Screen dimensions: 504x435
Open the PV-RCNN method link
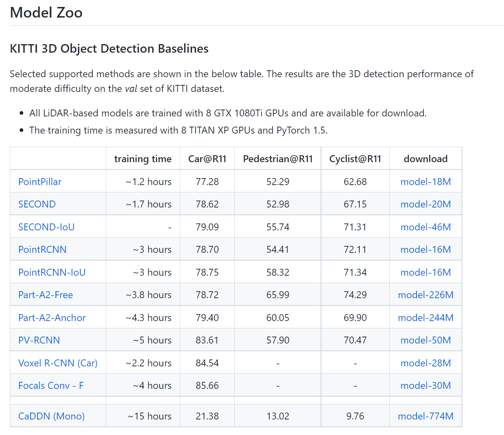39,340
